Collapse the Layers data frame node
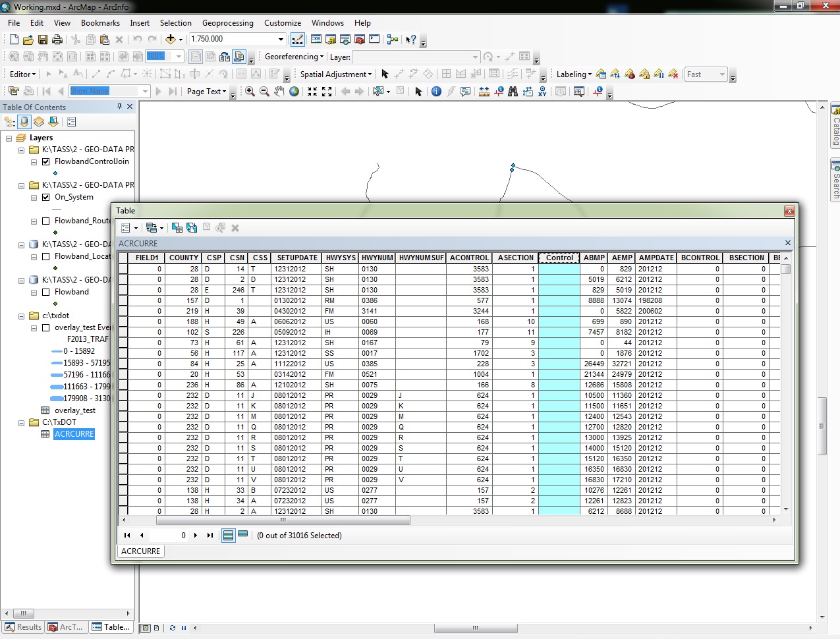 coord(9,138)
